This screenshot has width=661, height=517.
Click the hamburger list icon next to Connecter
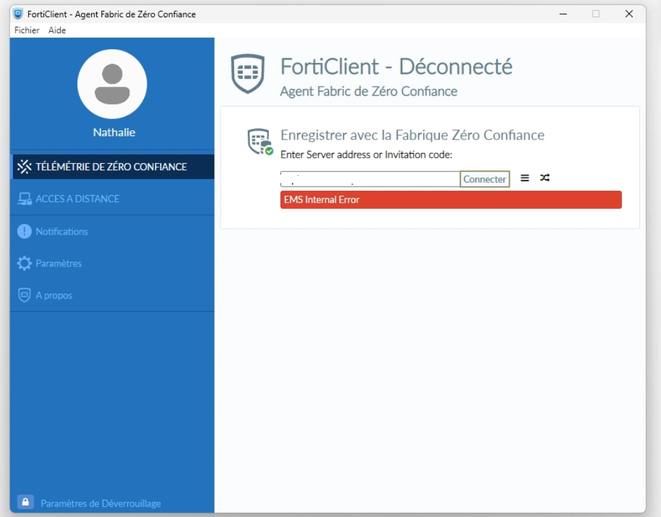point(524,178)
